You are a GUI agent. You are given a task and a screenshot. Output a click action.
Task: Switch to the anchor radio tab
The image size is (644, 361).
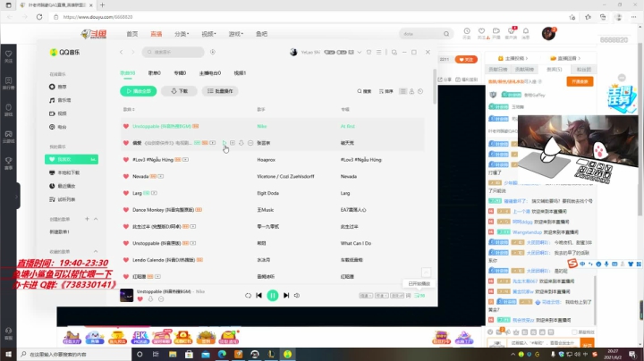(x=210, y=73)
